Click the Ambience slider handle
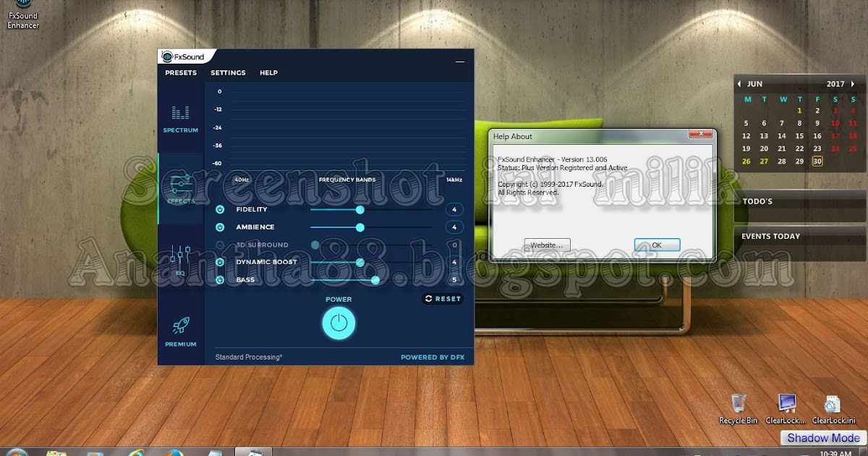This screenshot has width=868, height=456. [x=359, y=227]
